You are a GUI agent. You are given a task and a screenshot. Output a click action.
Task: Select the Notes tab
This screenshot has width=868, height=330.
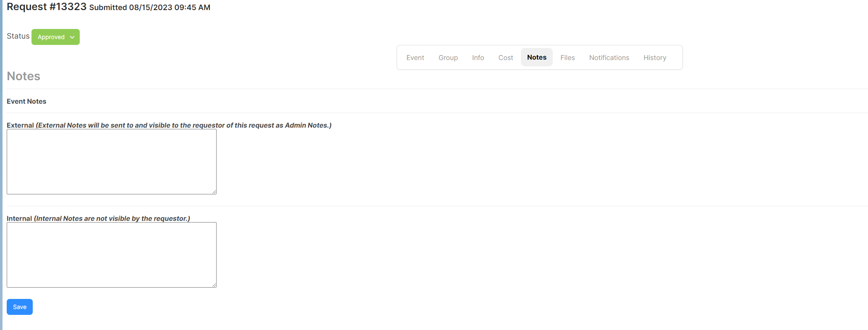[x=537, y=57]
